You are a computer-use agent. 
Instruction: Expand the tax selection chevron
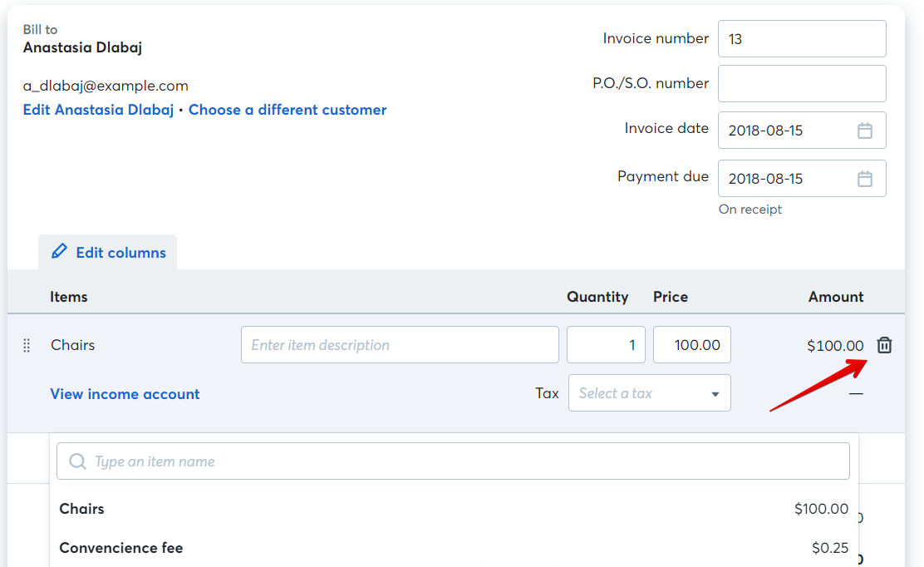(716, 392)
